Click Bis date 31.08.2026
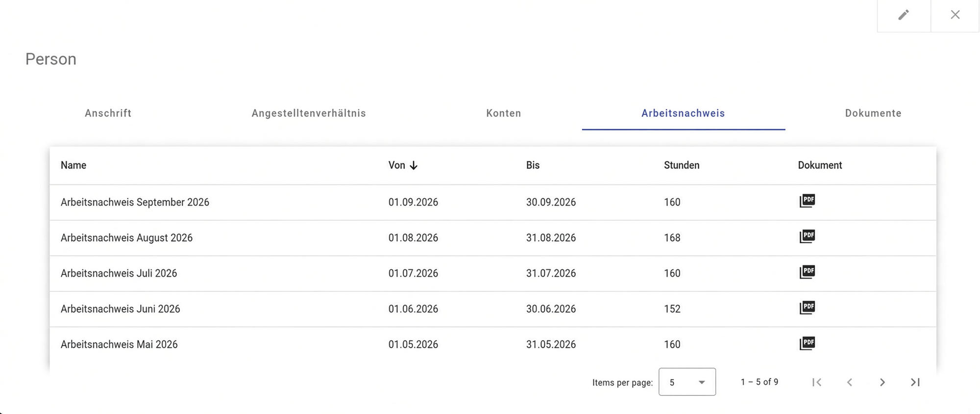The width and height of the screenshot is (980, 414). [551, 238]
